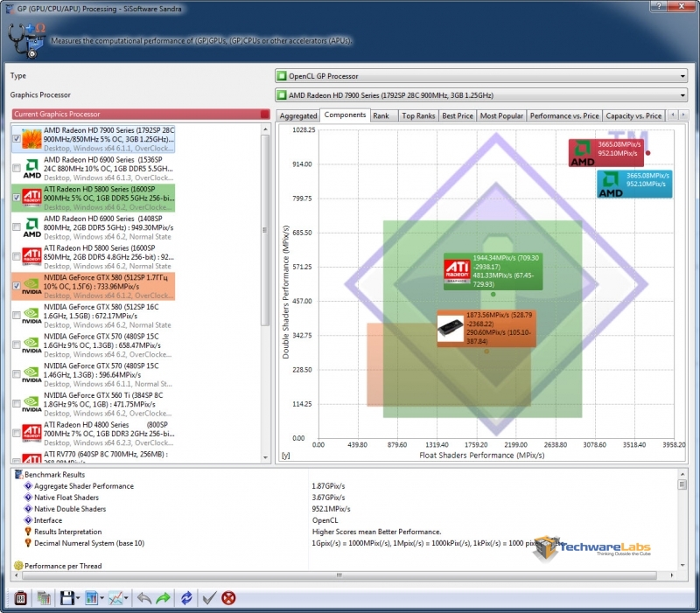Click the AMD logo on the blue chart label

pos(611,185)
